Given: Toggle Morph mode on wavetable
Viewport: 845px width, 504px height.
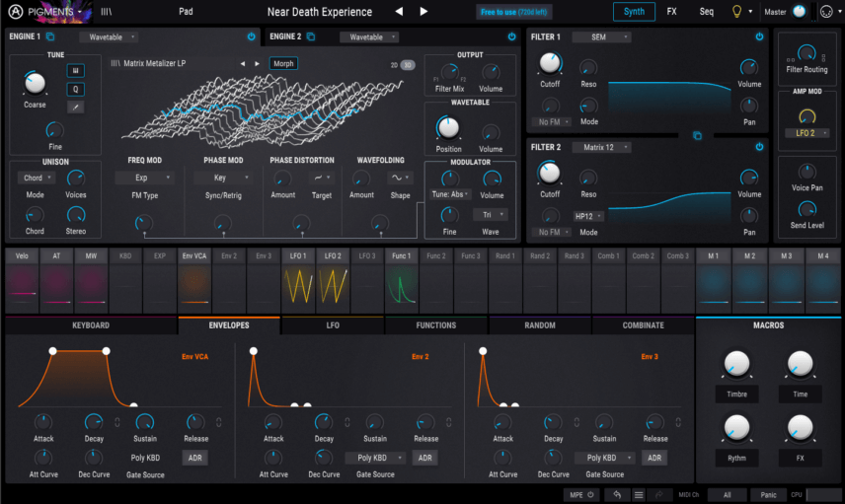Looking at the screenshot, I should 283,63.
